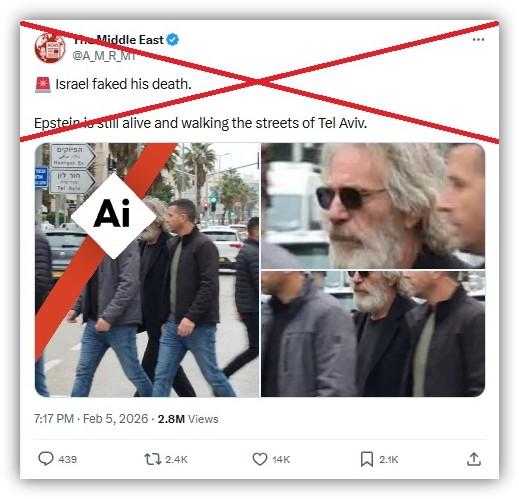Click the 2.4K reposts count
519x499 pixels.
(176, 460)
